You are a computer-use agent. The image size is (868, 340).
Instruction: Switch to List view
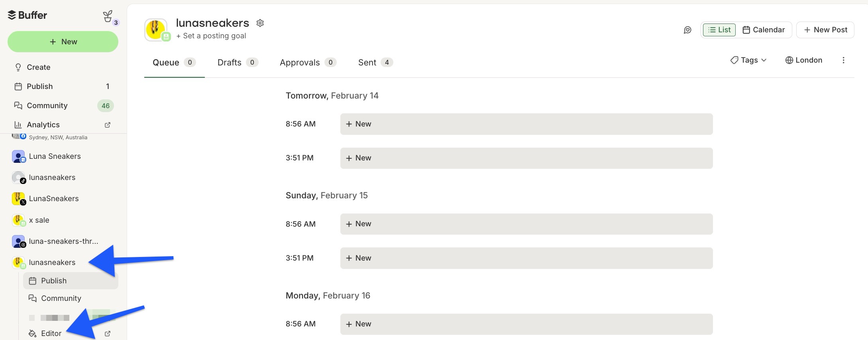(719, 30)
